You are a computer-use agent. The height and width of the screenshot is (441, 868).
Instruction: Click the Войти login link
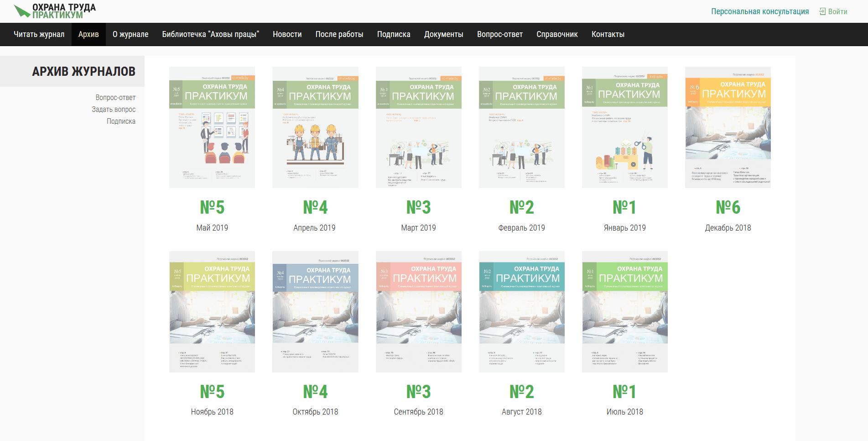(x=837, y=11)
